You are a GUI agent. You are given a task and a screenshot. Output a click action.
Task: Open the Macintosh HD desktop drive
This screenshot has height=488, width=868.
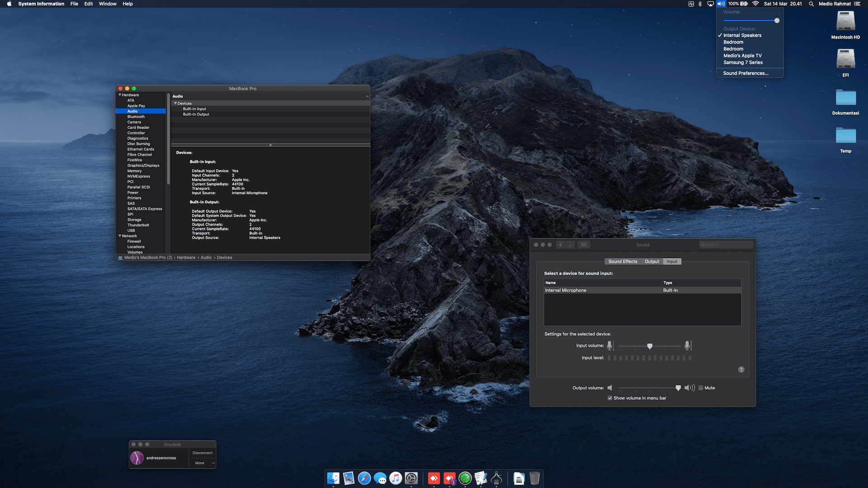[845, 25]
